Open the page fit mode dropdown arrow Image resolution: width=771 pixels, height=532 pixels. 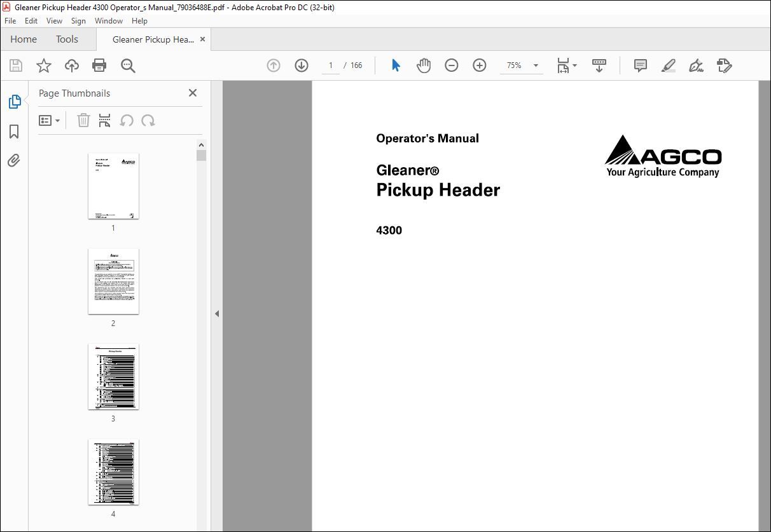pos(574,65)
